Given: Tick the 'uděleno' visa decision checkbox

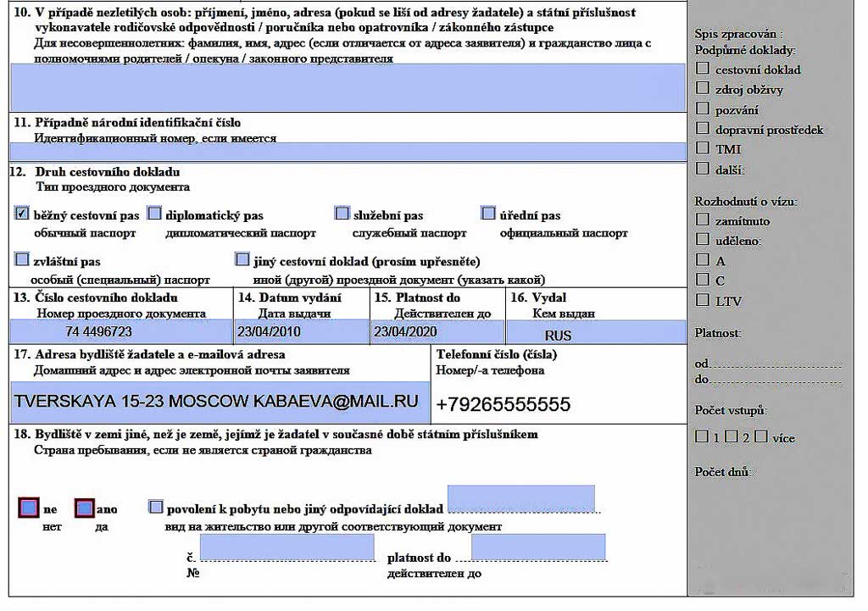Looking at the screenshot, I should point(703,239).
